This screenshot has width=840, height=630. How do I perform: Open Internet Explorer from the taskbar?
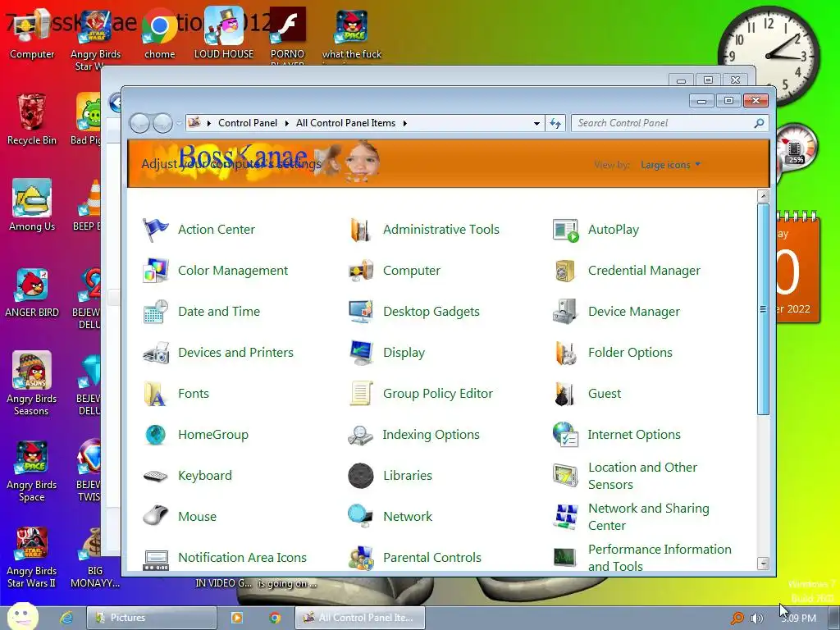click(66, 618)
